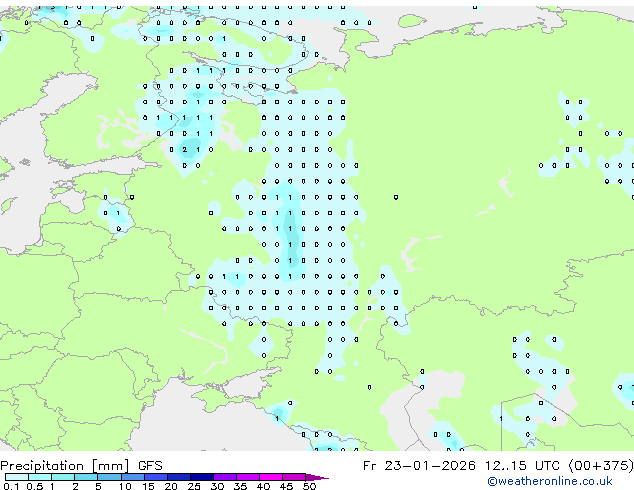Click the '(00+375)' forecast run label
The width and height of the screenshot is (634, 490).
(602, 466)
